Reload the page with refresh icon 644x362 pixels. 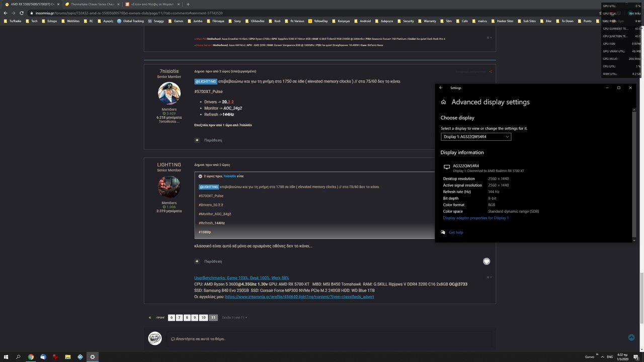[22, 13]
